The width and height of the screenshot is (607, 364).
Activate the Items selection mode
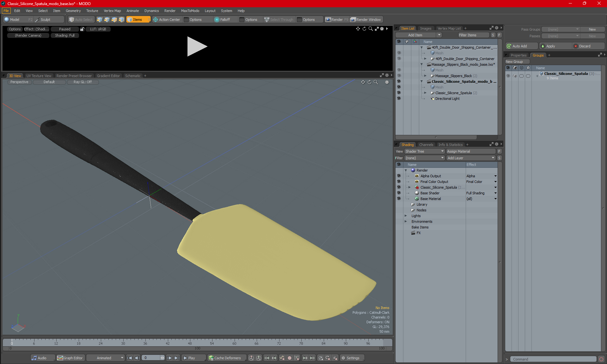coord(138,20)
